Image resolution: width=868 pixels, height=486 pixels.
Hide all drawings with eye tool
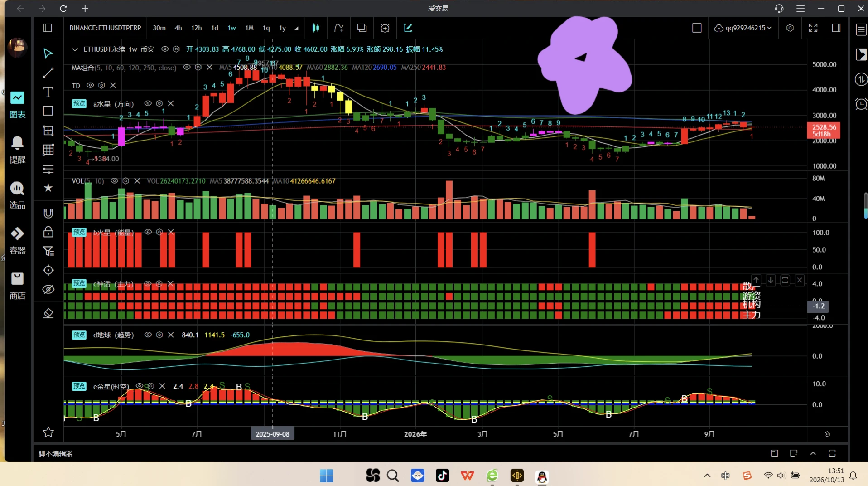click(48, 289)
